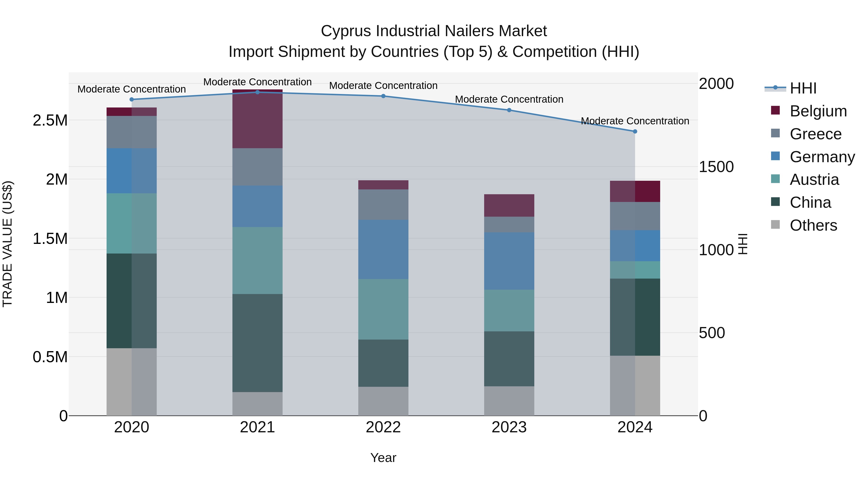The width and height of the screenshot is (868, 488).
Task: Click the 2024 Greece bar segment
Action: pyautogui.click(x=635, y=216)
